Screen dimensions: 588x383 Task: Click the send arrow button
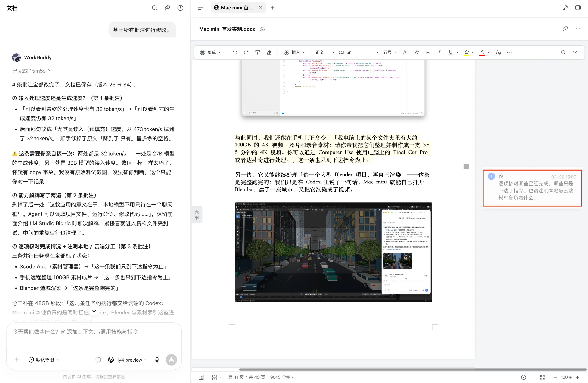coord(171,360)
